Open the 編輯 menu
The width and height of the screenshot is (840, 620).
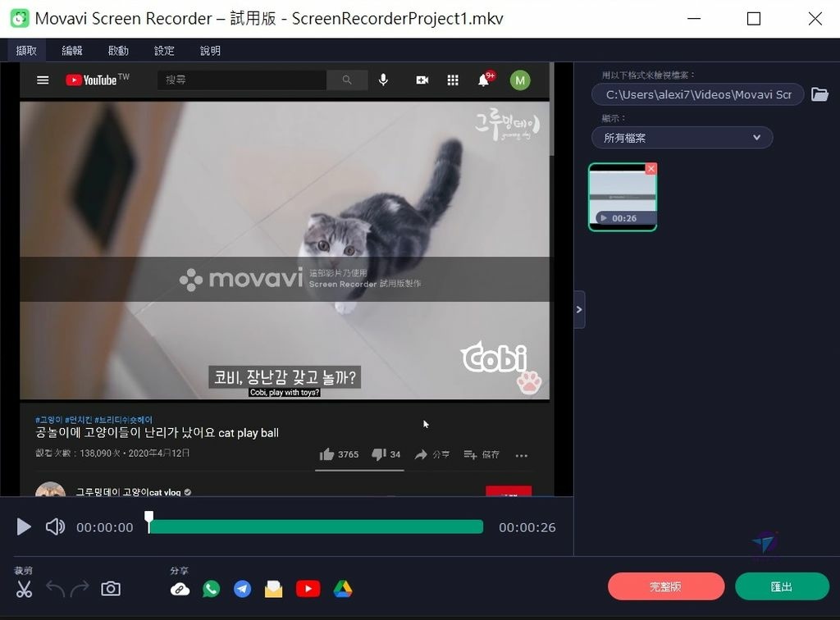click(x=72, y=51)
